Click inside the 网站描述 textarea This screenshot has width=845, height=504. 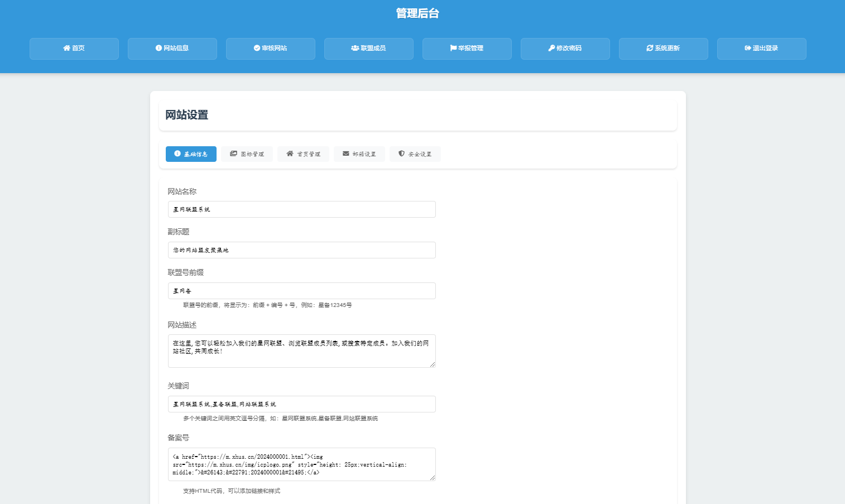[301, 355]
